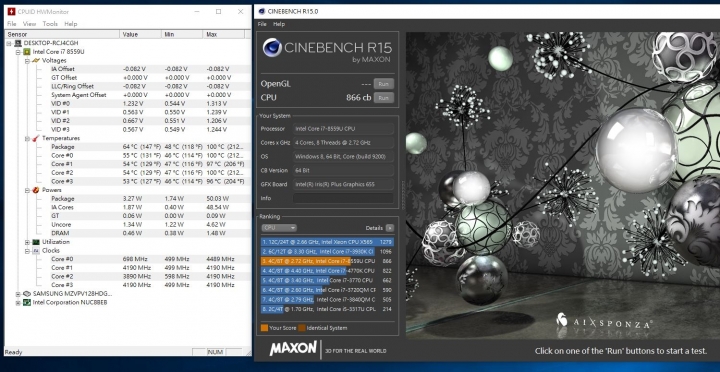This screenshot has height=372, width=720.
Task: Click the Info input field in Cinebench
Action: click(x=343, y=198)
